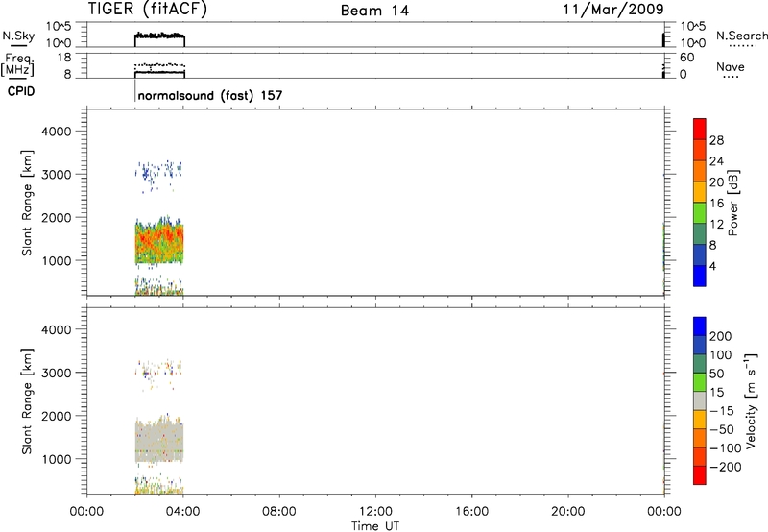Click the '60' label on the Nave axis

pyautogui.click(x=686, y=58)
